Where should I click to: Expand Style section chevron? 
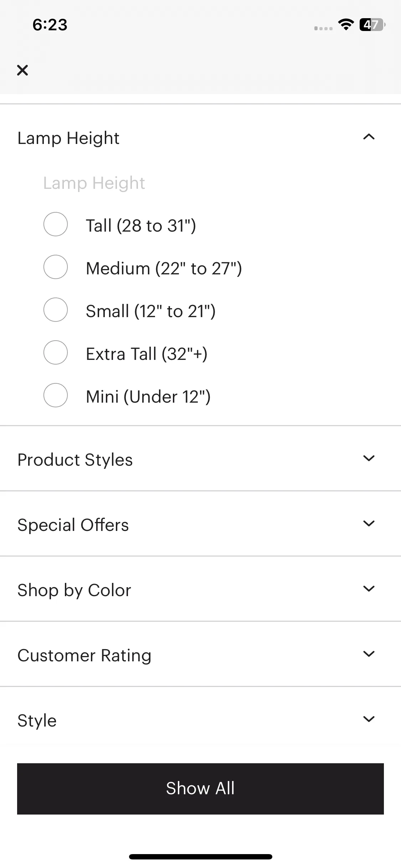(369, 719)
